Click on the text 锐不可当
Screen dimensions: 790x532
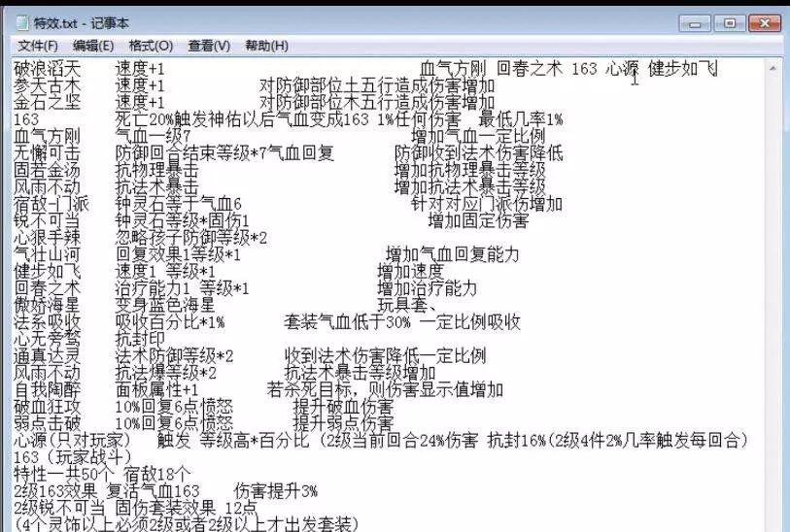pos(47,220)
